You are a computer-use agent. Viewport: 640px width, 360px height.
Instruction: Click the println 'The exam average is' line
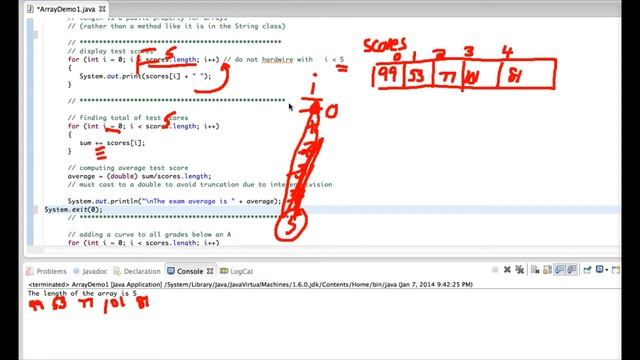pyautogui.click(x=175, y=201)
